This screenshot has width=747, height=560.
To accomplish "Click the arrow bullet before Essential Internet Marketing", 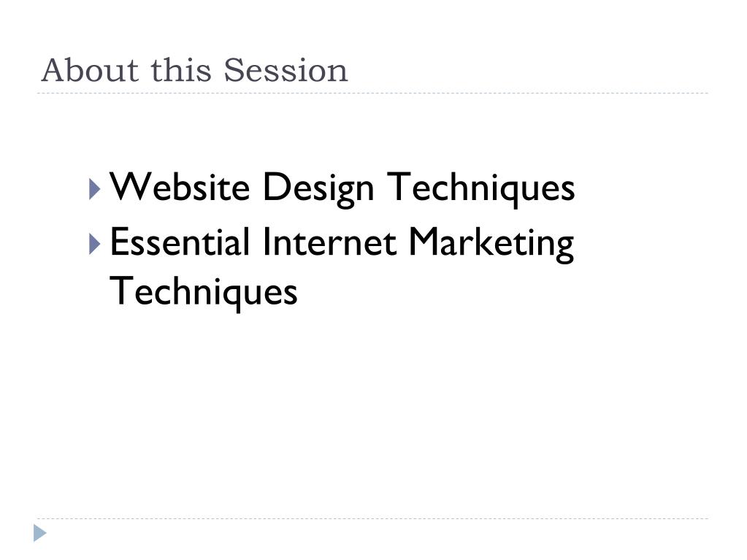I will (95, 245).
